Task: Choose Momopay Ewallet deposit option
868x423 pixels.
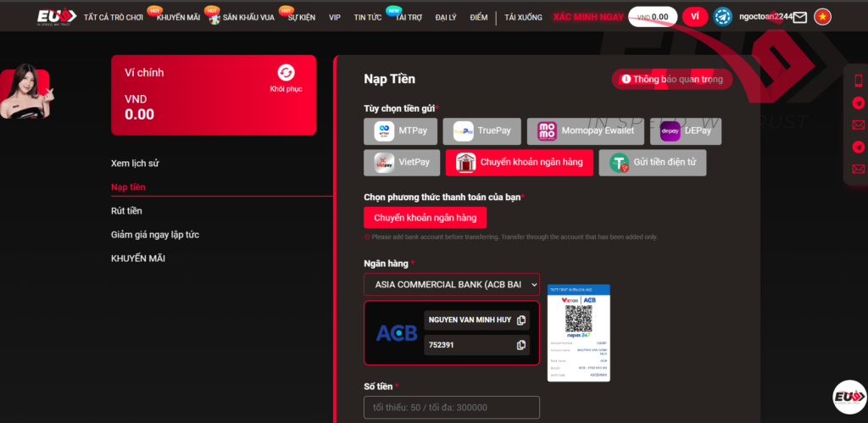Action: 585,131
